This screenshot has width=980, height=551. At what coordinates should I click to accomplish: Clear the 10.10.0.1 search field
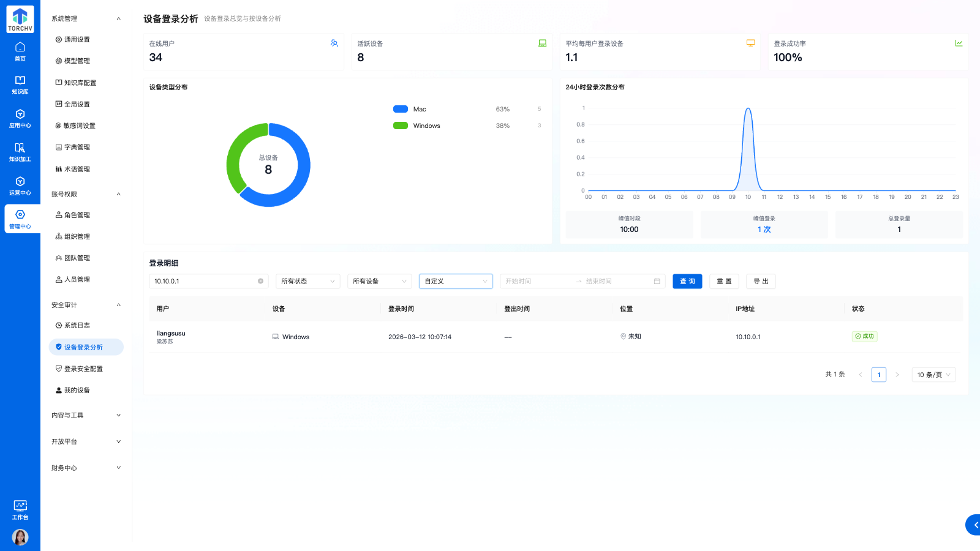point(260,281)
